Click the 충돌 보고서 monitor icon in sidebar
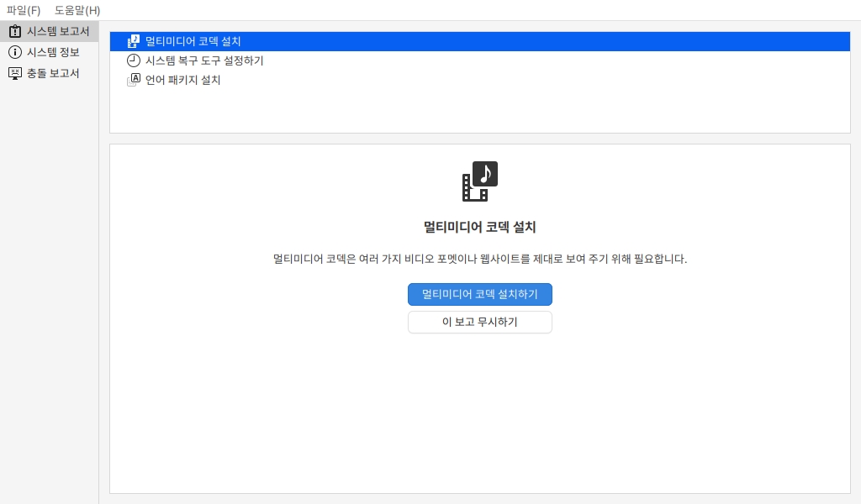This screenshot has width=861, height=504. [14, 73]
